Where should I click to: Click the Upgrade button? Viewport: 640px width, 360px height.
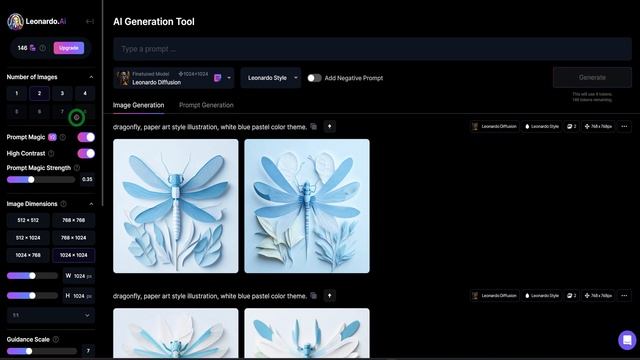pos(69,48)
